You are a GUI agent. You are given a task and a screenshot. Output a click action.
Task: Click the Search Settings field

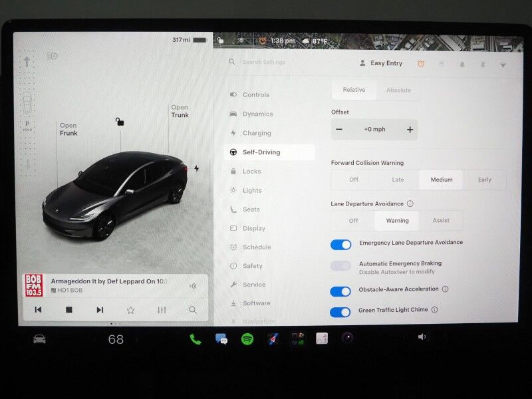pos(264,62)
